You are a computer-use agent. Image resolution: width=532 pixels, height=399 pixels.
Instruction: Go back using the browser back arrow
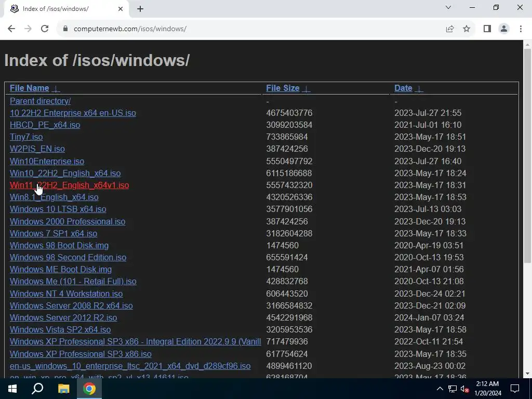(11, 29)
